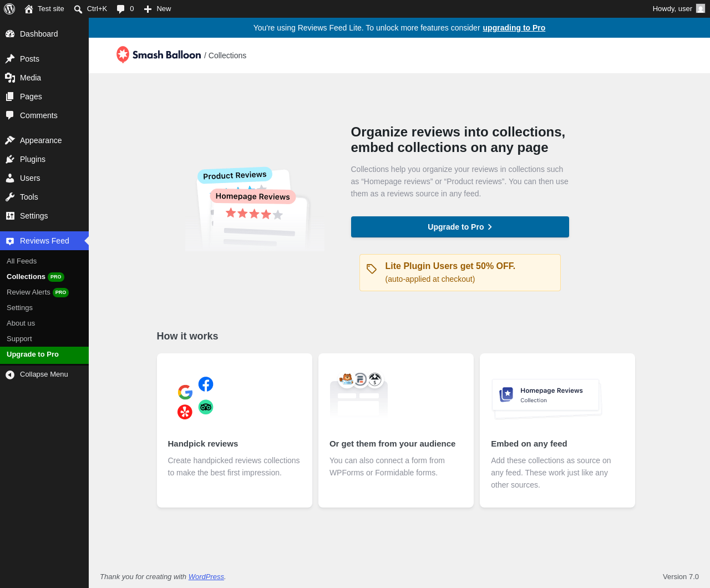
Task: Open the comments bubble in admin bar
Action: coord(125,9)
